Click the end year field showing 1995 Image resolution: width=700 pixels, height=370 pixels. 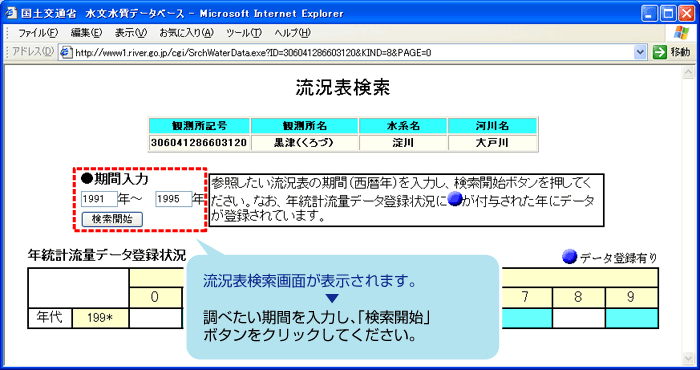tap(174, 199)
